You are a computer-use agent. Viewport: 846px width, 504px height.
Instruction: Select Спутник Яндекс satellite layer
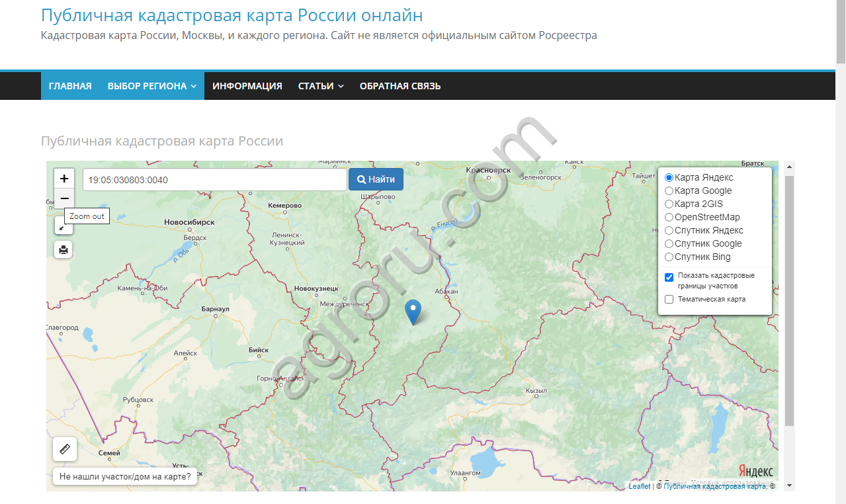pos(669,230)
